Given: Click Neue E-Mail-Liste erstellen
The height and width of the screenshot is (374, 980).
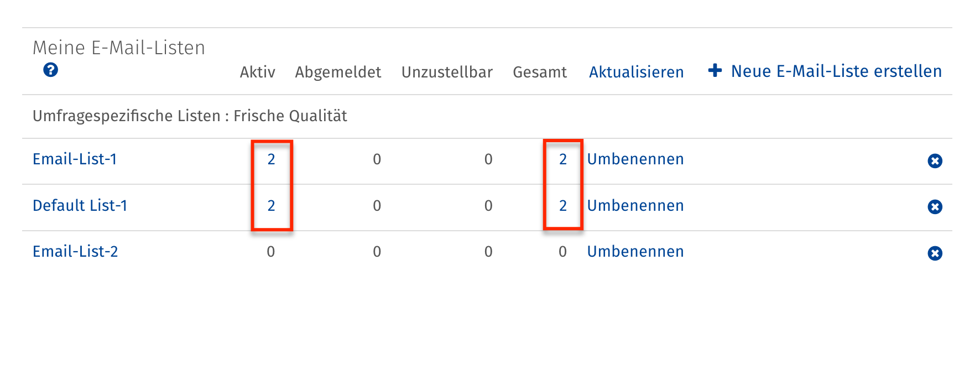Looking at the screenshot, I should pos(836,71).
